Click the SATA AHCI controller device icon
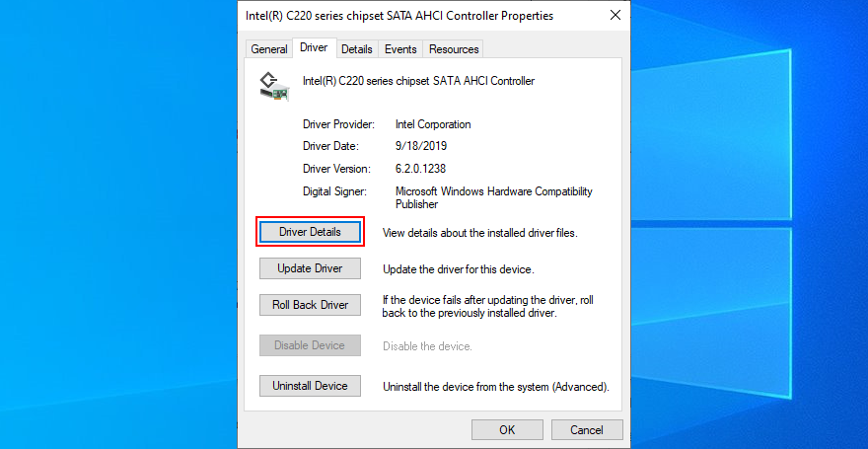 tap(274, 87)
